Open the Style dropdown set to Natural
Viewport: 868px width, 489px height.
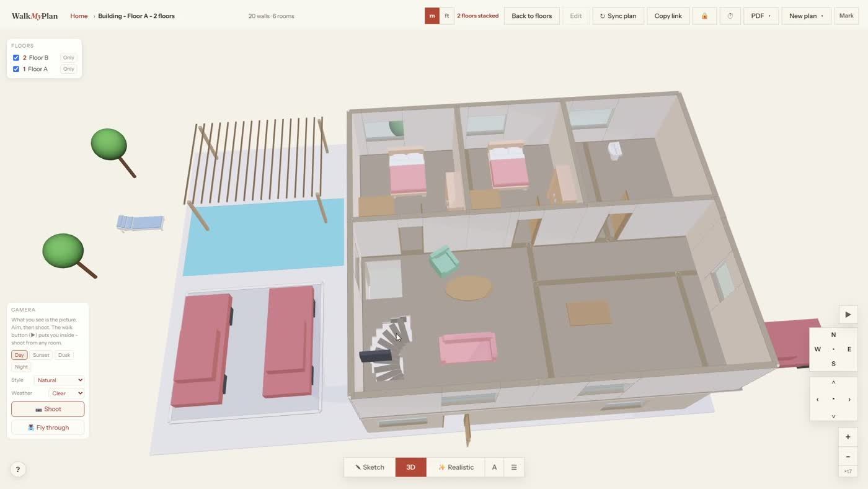(60, 380)
